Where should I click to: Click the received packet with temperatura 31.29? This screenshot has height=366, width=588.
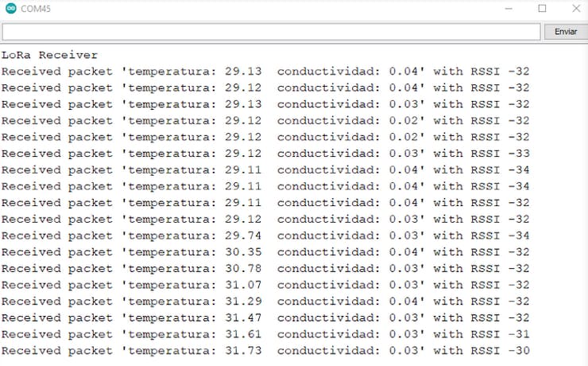coord(265,301)
